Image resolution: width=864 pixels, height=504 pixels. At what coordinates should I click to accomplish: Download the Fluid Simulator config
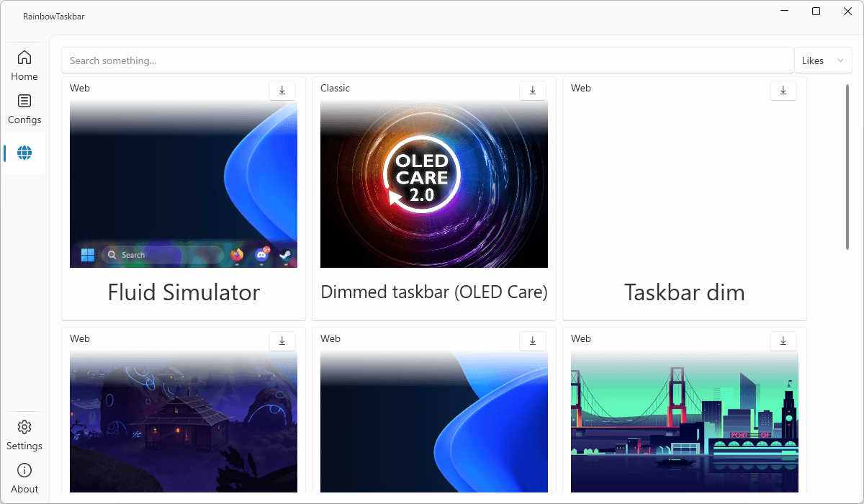click(x=282, y=90)
